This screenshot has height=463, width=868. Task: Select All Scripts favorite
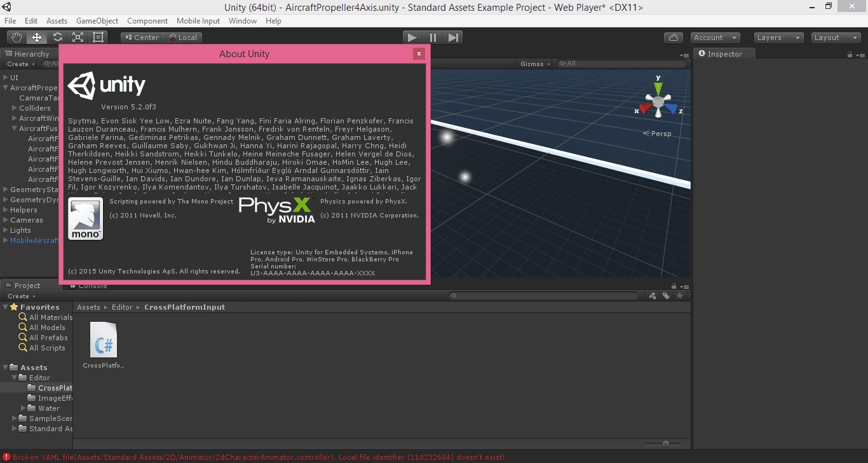pos(42,348)
